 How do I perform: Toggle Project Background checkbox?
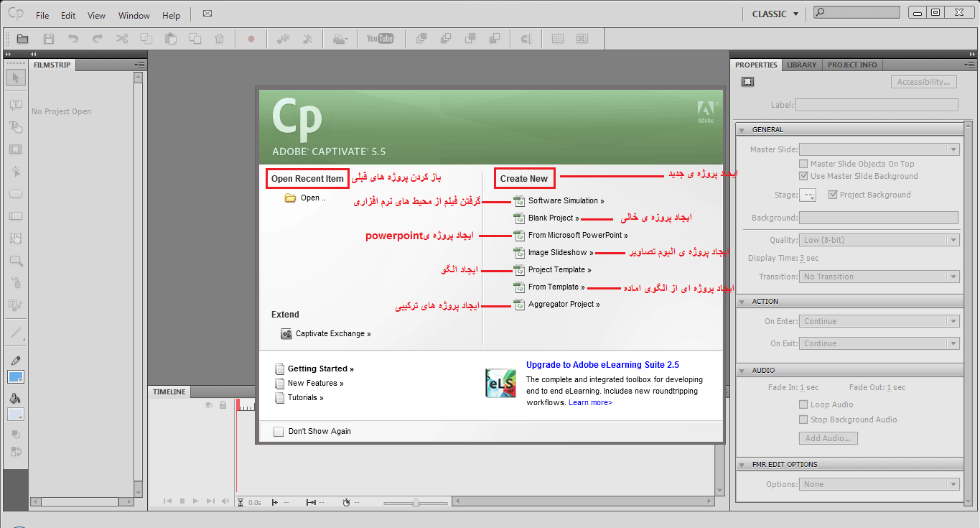[x=833, y=195]
